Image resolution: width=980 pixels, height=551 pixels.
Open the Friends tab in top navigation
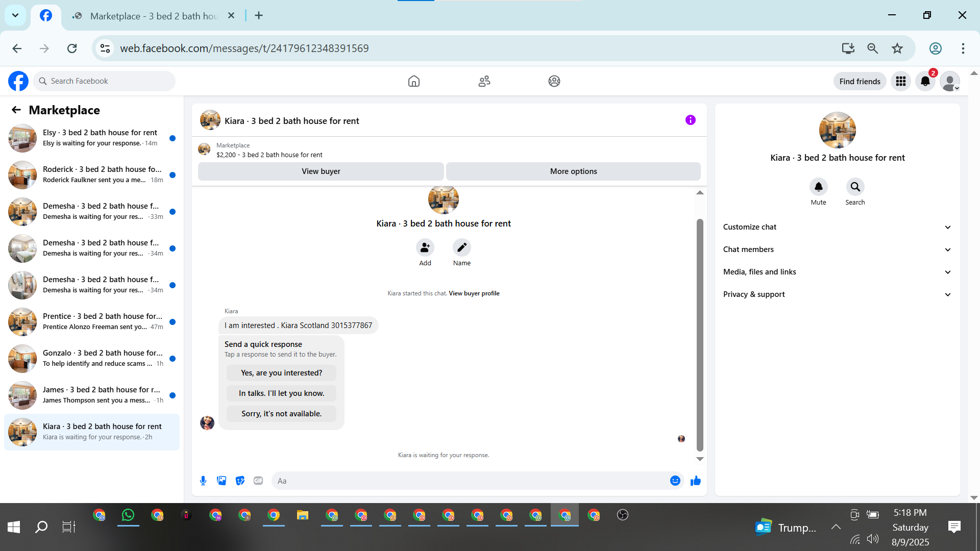coord(484,81)
